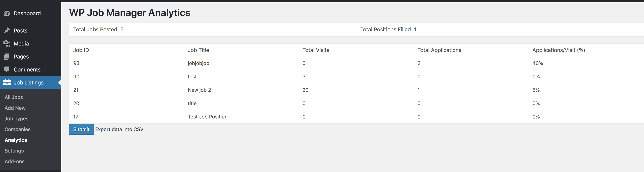Click the Media library icon
The width and height of the screenshot is (644, 172).
click(x=7, y=44)
